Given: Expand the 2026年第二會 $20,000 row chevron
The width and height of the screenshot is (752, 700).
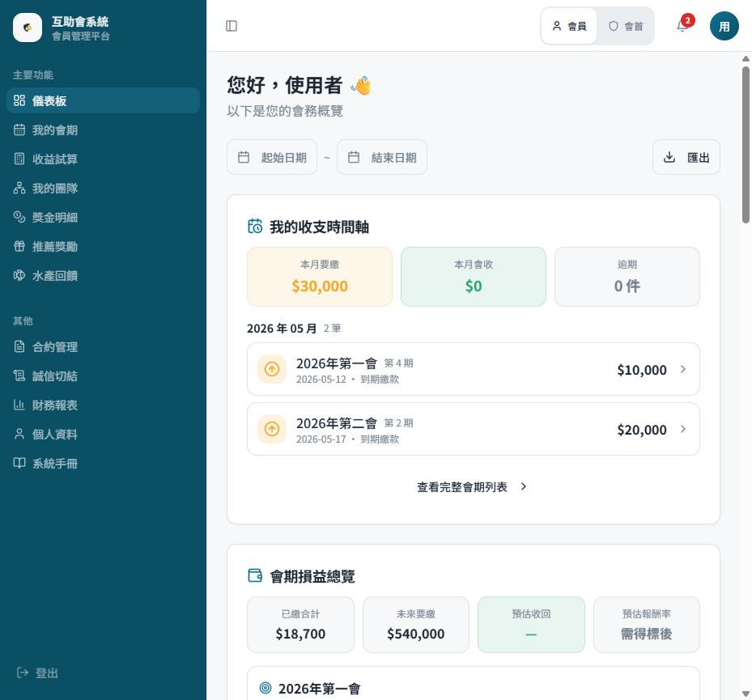Looking at the screenshot, I should click(x=683, y=429).
